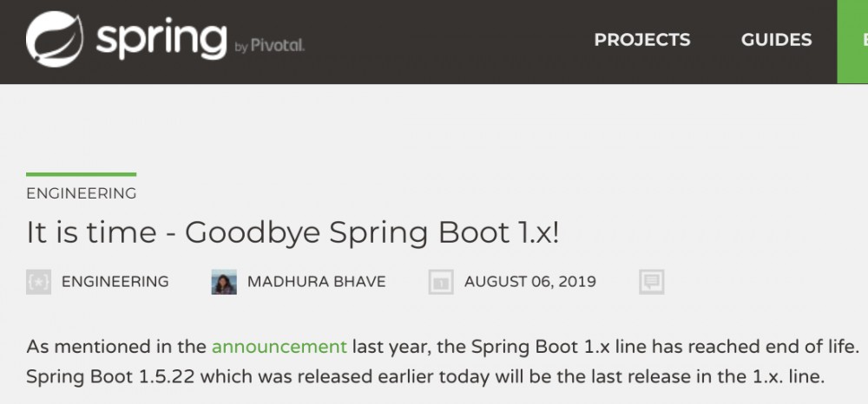Click Madhura Bhave's avatar thumbnail
Image resolution: width=868 pixels, height=404 pixels.
click(x=224, y=282)
